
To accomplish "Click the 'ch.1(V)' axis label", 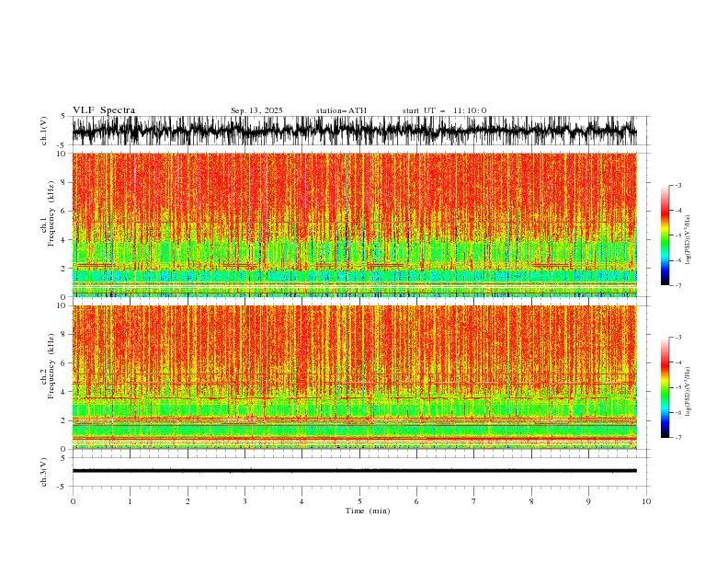I will [x=44, y=131].
